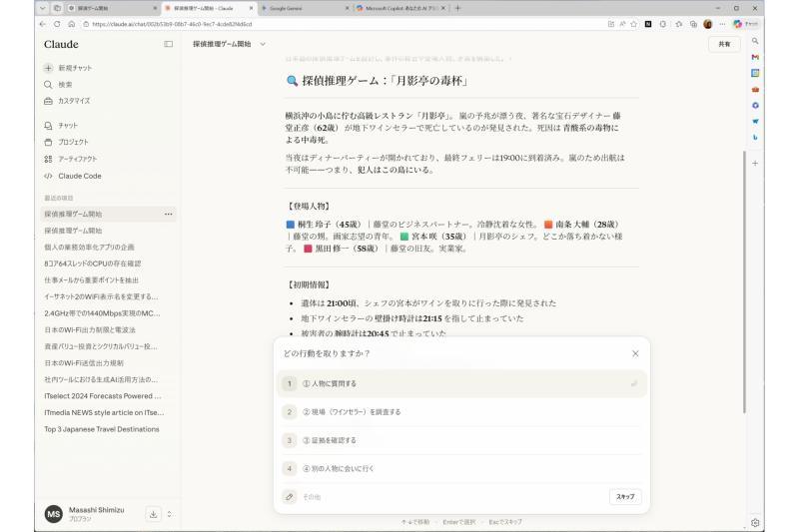This screenshot has width=799, height=532.
Task: Open Gmail icon in Edge sidebar
Action: 755,57
